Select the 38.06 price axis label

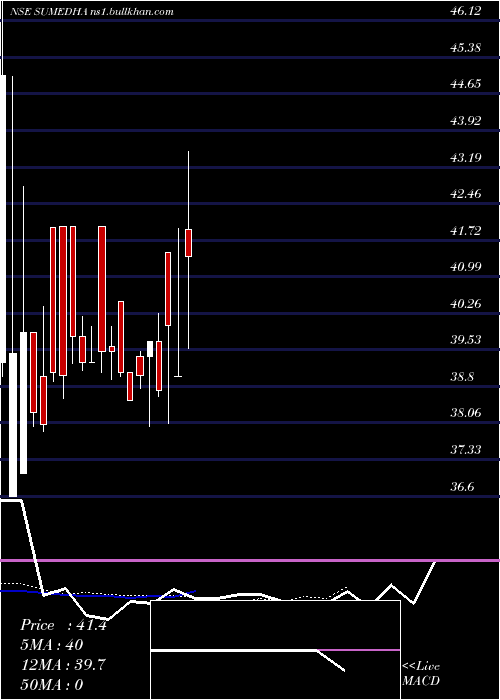click(466, 413)
